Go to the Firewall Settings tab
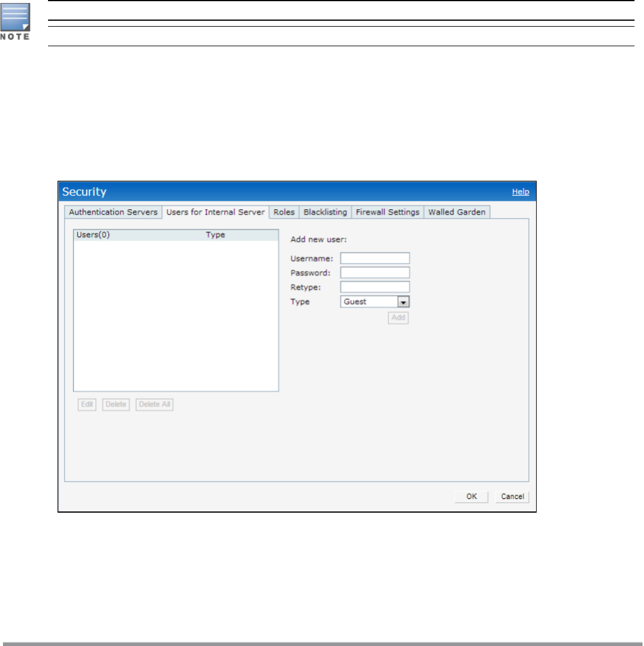Image resolution: width=644 pixels, height=646 pixels. 388,212
